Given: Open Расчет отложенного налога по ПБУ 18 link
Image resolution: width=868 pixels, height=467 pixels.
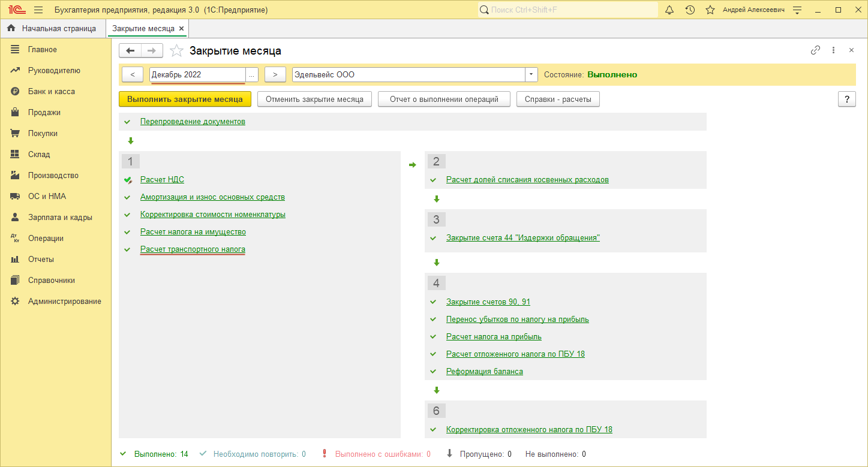Looking at the screenshot, I should 515,354.
